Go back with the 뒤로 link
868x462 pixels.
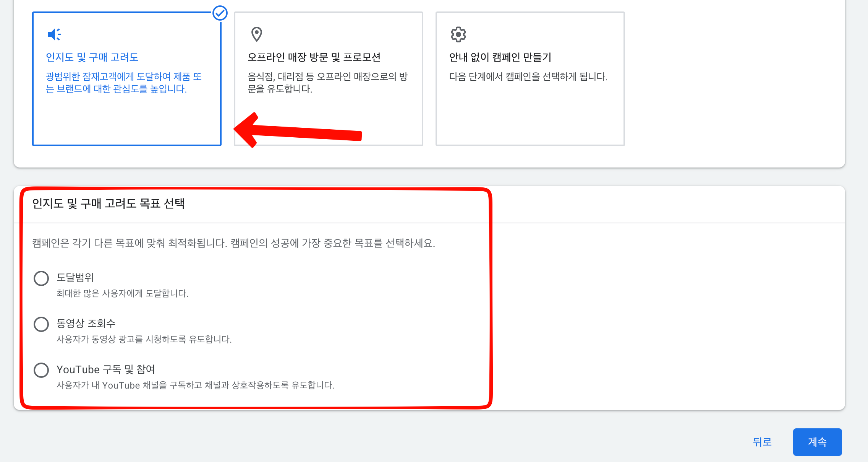[x=762, y=442]
